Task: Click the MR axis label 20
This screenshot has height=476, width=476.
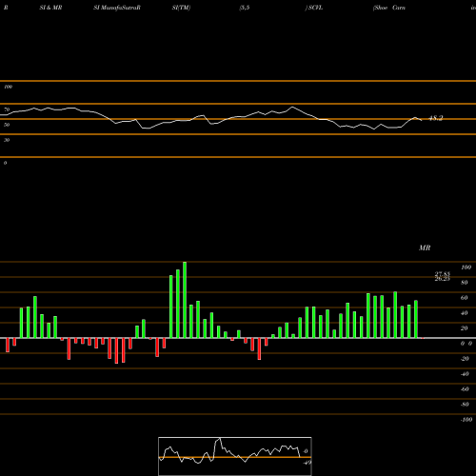Action: pos(465,328)
